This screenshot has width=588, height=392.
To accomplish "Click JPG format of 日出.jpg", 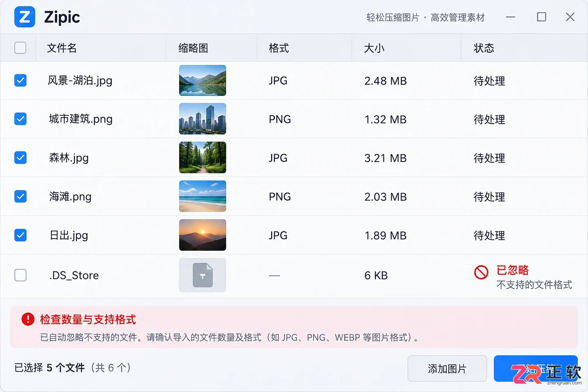I will click(x=278, y=236).
